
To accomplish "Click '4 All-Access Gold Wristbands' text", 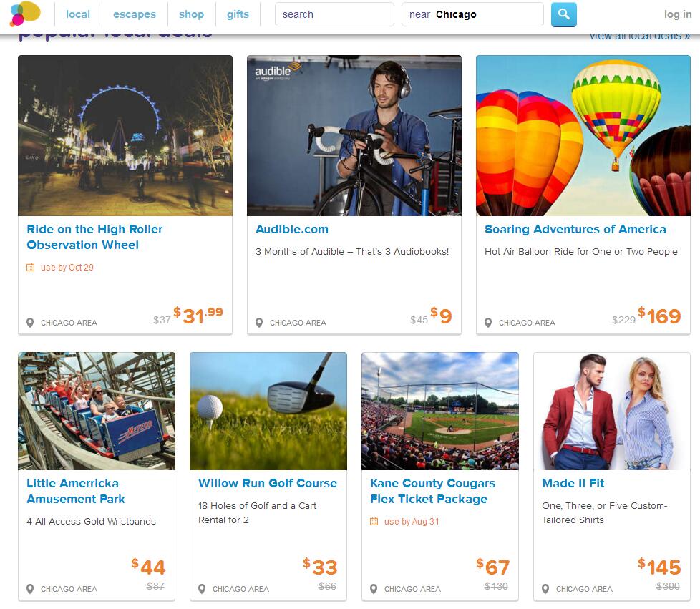I will pyautogui.click(x=91, y=521).
